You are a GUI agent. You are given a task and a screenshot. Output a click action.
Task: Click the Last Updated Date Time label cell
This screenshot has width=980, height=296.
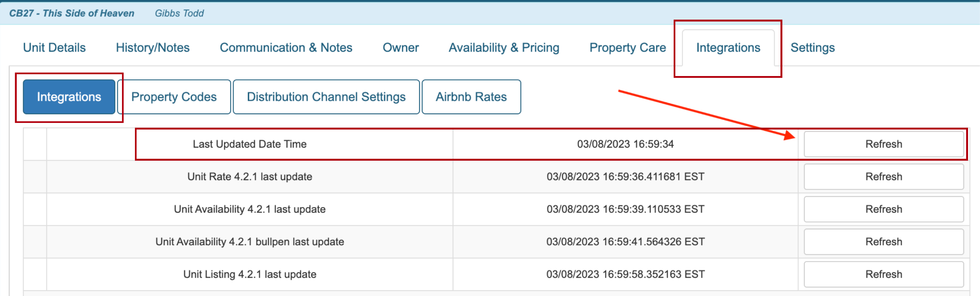coord(249,144)
